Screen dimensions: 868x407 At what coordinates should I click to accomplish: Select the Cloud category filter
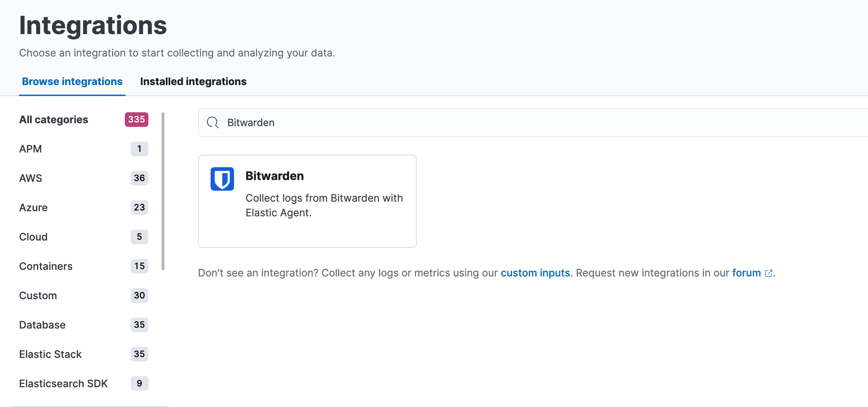pyautogui.click(x=83, y=237)
